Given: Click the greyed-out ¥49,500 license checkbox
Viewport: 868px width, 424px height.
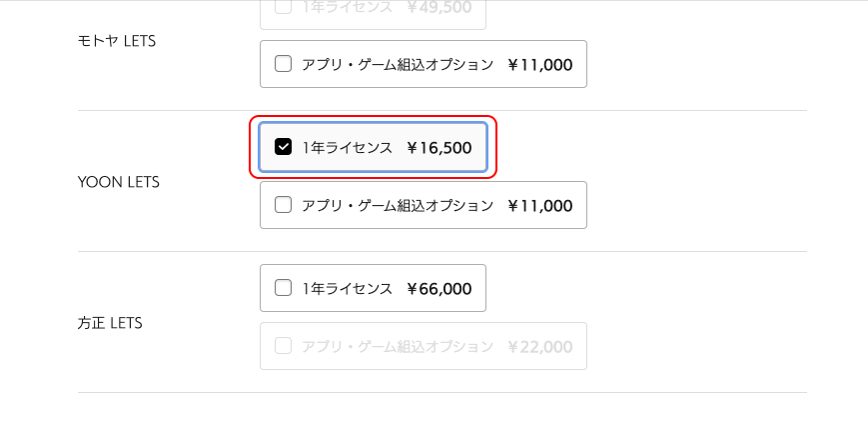Looking at the screenshot, I should [x=283, y=7].
